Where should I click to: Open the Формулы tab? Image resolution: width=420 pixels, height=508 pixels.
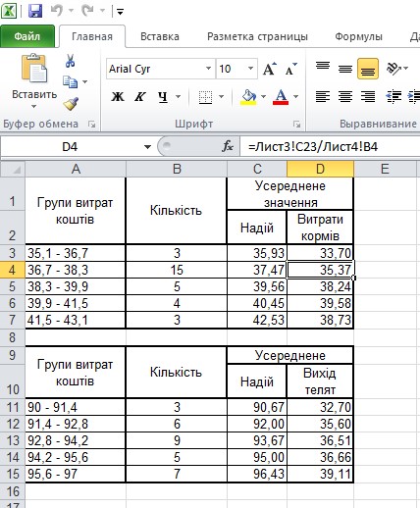[358, 36]
